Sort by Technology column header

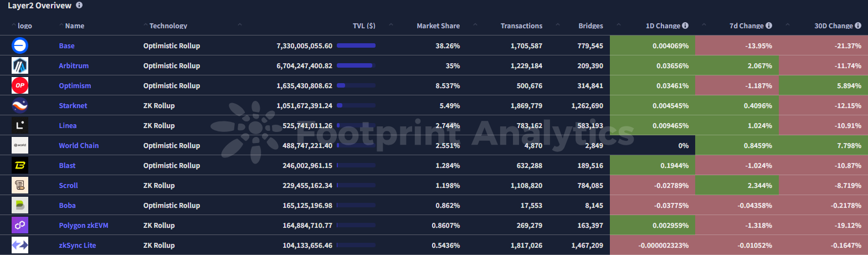(x=168, y=26)
